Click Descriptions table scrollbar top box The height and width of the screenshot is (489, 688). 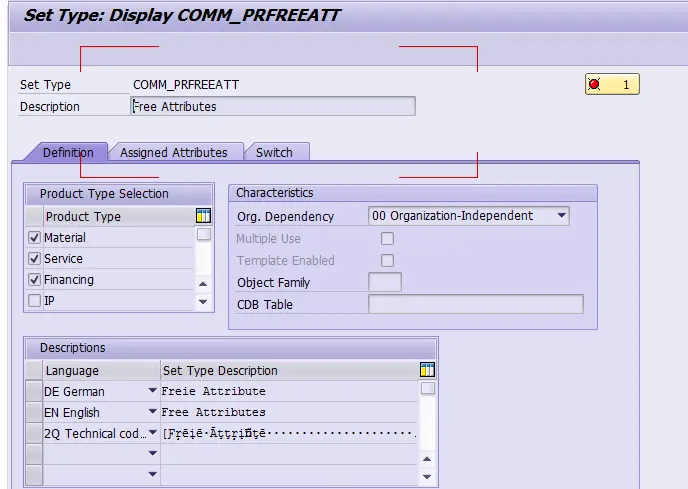pyautogui.click(x=428, y=388)
